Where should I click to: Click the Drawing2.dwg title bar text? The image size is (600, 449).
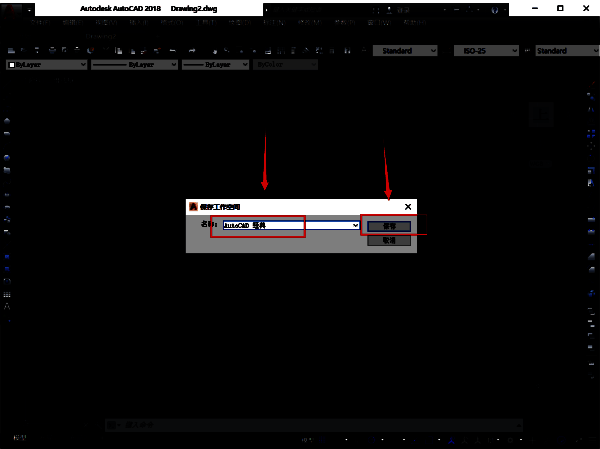coord(194,8)
